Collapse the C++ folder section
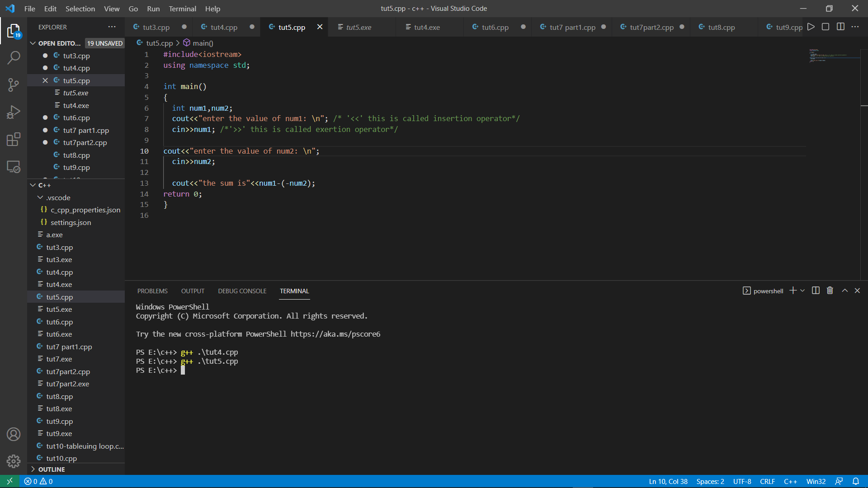This screenshot has width=868, height=488. click(x=33, y=185)
